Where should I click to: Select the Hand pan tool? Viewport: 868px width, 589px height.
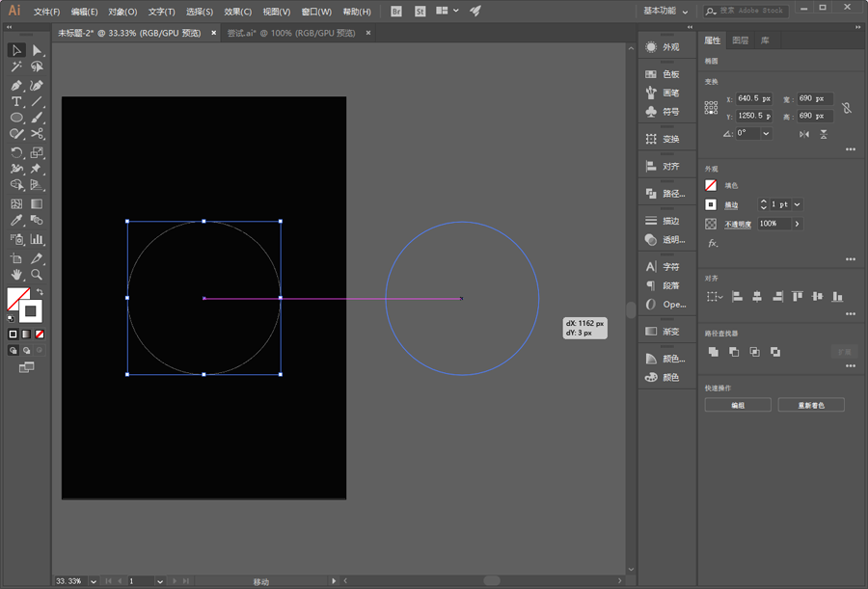pyautogui.click(x=16, y=274)
